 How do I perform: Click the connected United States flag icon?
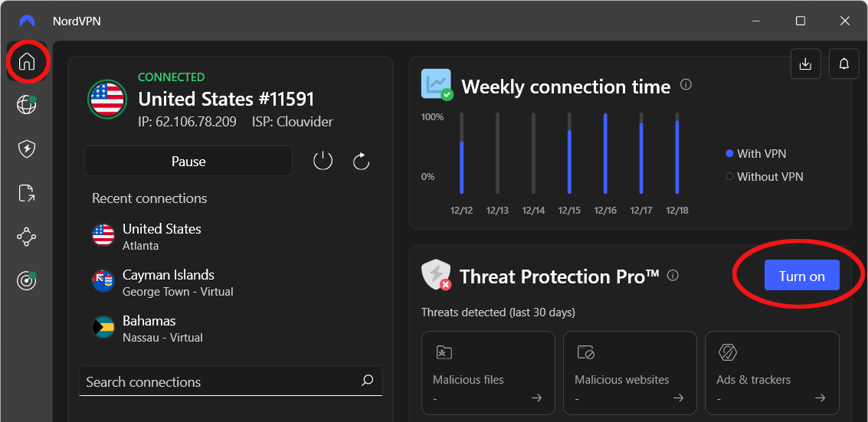point(107,99)
